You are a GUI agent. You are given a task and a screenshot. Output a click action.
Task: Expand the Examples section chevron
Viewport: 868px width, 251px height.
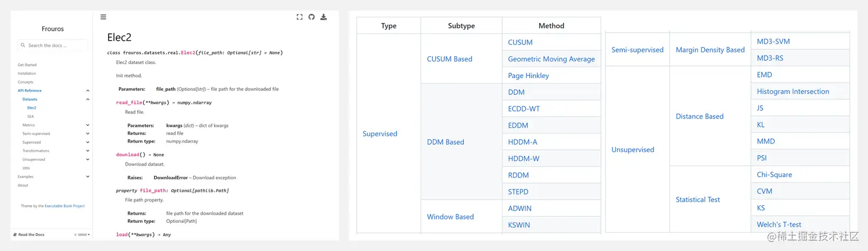(88, 177)
